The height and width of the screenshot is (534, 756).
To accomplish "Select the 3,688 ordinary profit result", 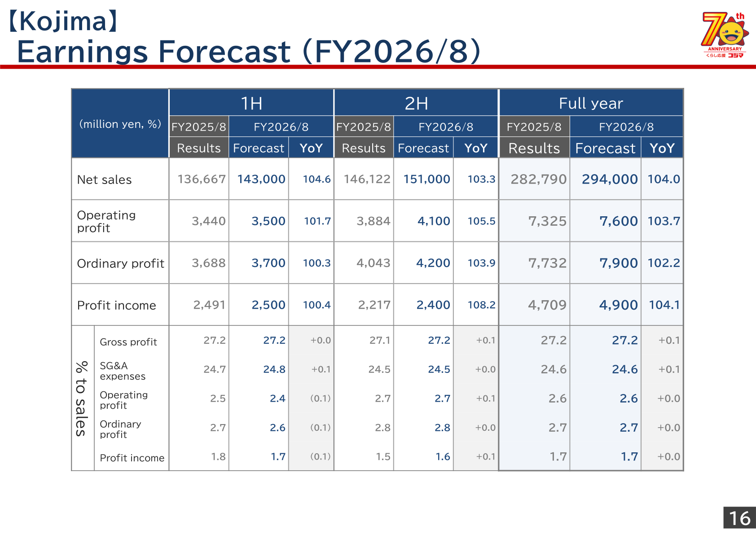I will (209, 263).
